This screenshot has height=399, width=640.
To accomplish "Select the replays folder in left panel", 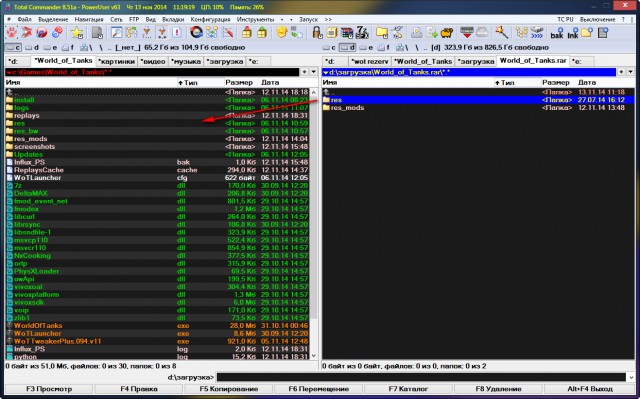I will coord(157,115).
